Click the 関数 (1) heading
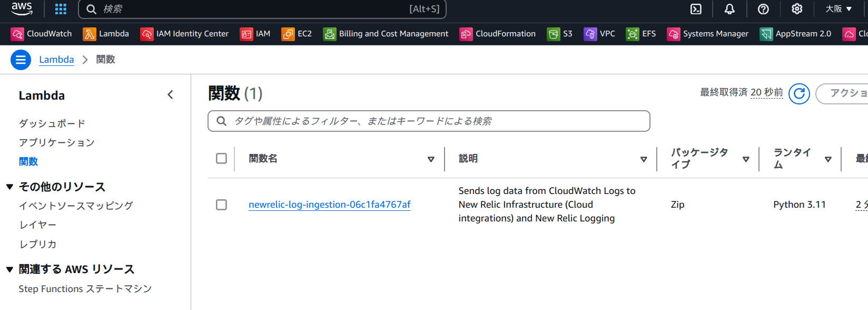868x310 pixels. tap(235, 93)
